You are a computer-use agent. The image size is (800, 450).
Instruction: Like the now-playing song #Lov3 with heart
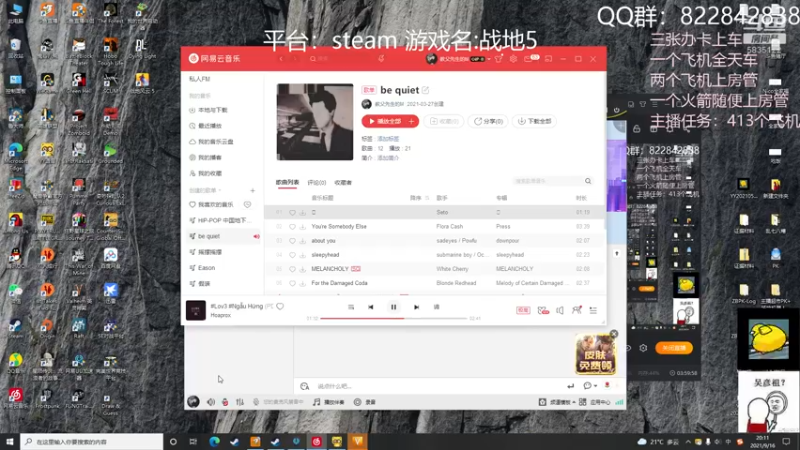coord(280,307)
